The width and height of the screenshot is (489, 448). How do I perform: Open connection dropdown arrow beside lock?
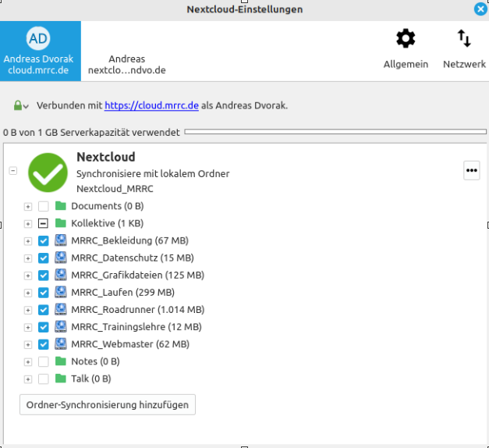(26, 106)
